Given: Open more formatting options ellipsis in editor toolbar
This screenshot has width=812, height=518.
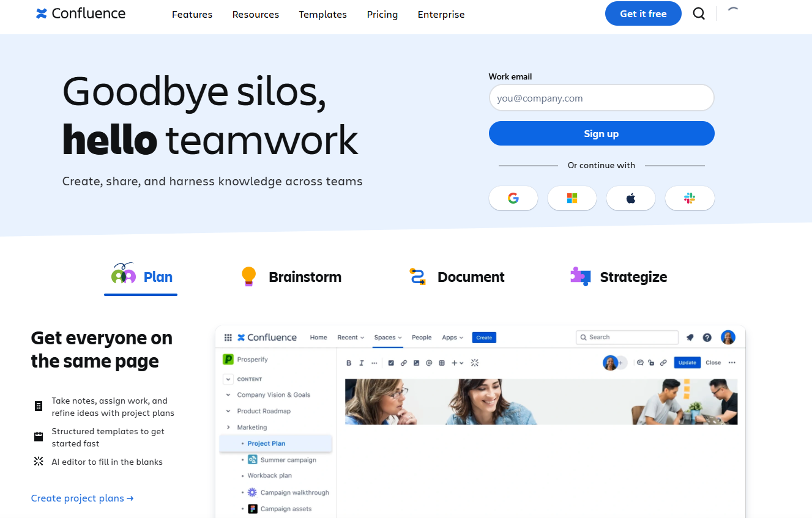Looking at the screenshot, I should [374, 363].
